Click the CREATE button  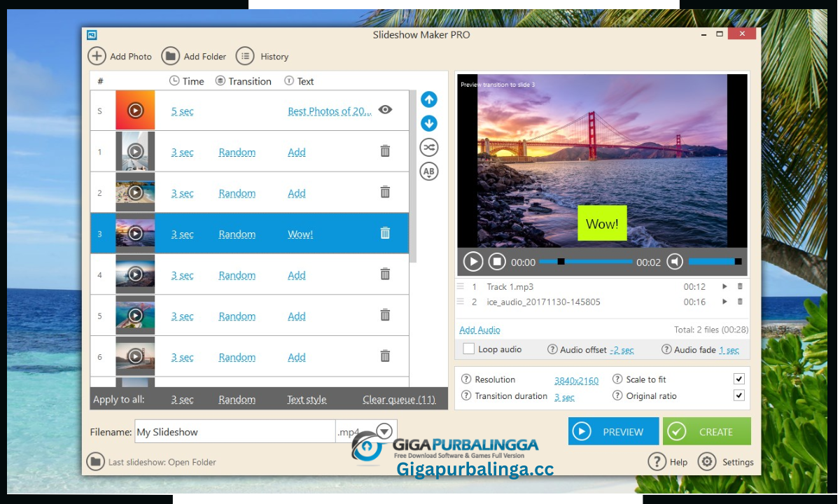(707, 431)
